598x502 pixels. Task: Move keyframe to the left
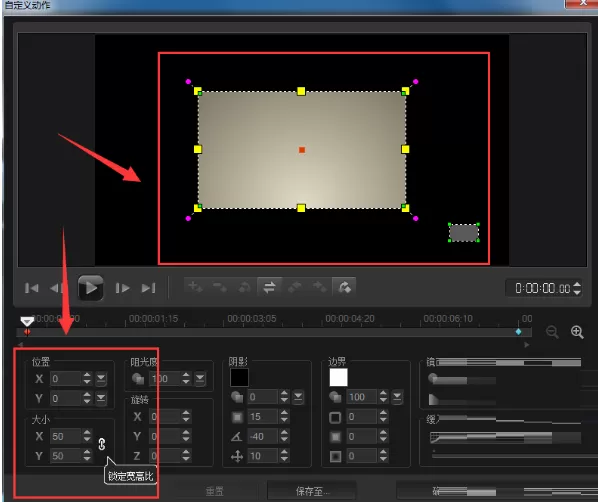[x=294, y=287]
